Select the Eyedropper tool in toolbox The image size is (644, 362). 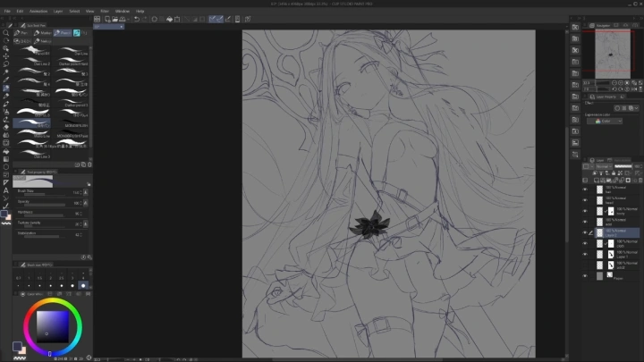6,80
